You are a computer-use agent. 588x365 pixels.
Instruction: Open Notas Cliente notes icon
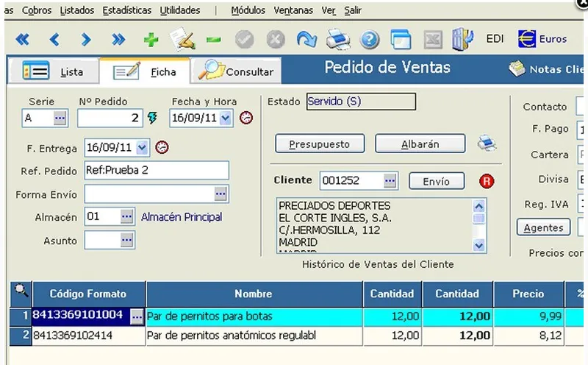pos(517,68)
